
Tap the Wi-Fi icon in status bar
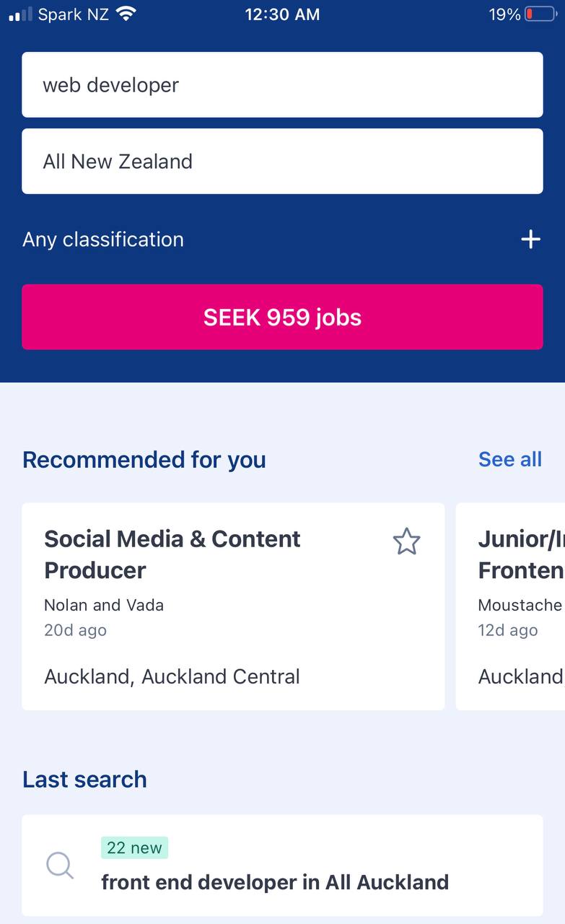tap(126, 14)
